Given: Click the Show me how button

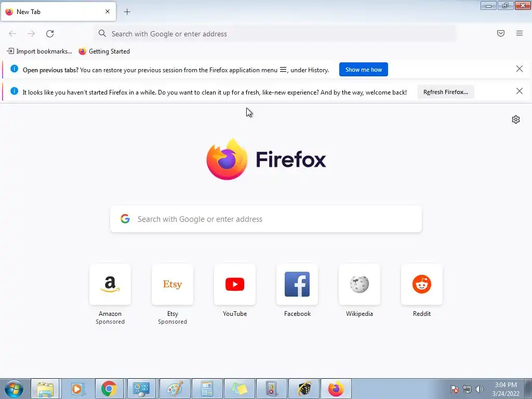Looking at the screenshot, I should (x=363, y=70).
